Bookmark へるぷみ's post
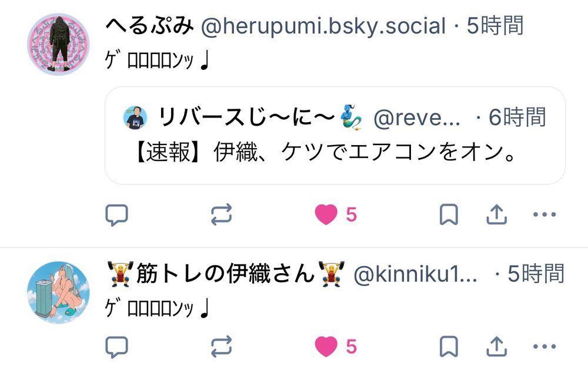 [x=449, y=214]
